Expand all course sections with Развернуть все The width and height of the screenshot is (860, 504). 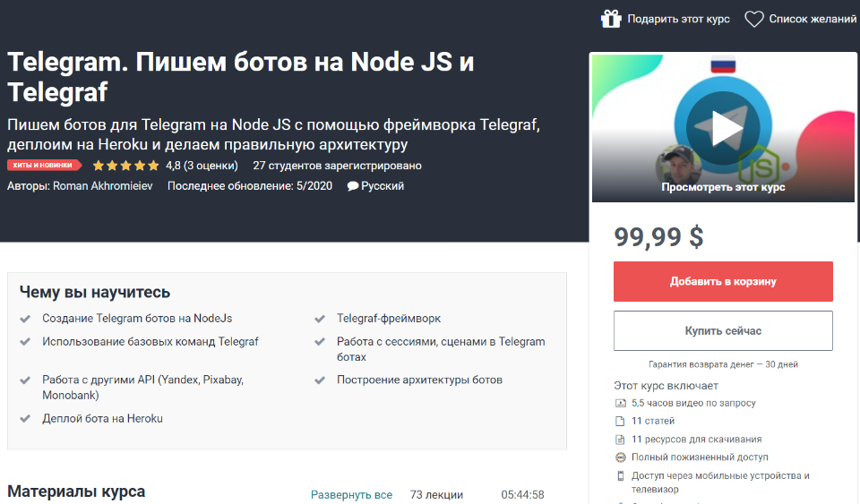[x=351, y=495]
